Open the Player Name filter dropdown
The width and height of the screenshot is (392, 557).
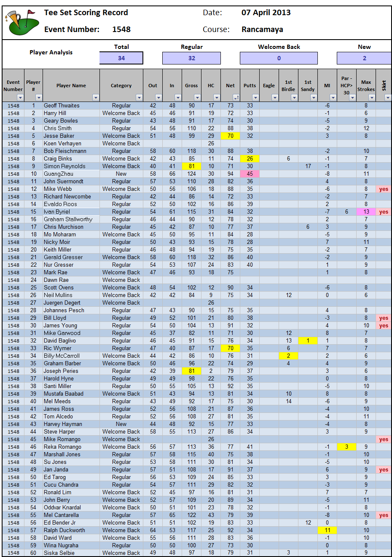(96, 98)
